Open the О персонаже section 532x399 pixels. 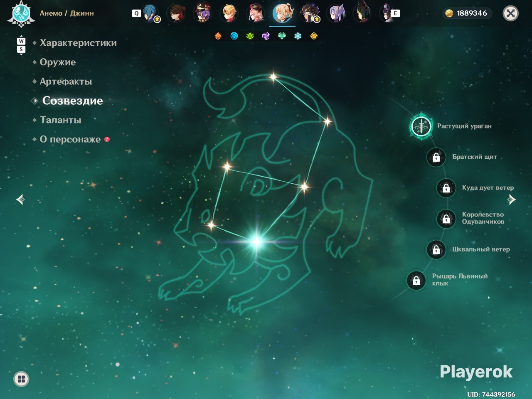tap(70, 139)
